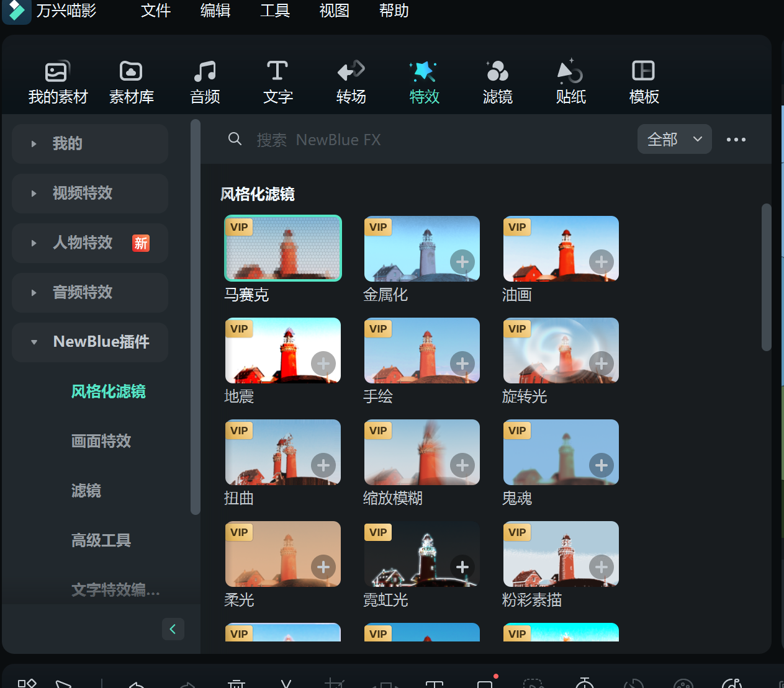Open the 高级工具 category

(x=101, y=540)
